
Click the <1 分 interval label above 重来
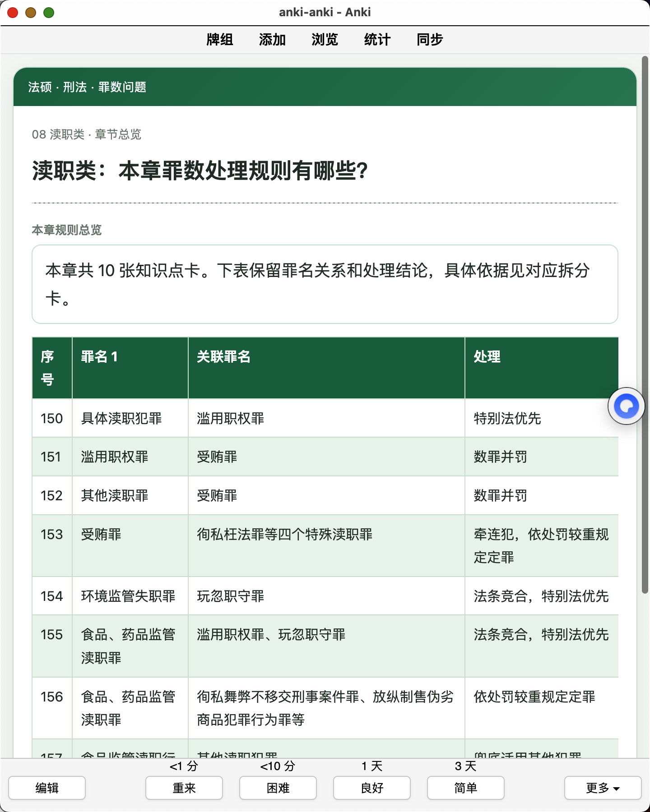pos(184,766)
